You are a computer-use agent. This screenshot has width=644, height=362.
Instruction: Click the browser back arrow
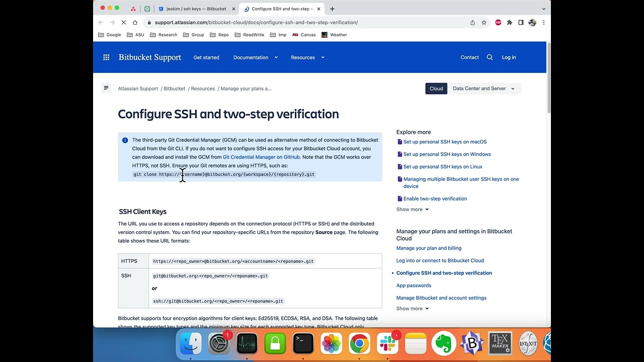pyautogui.click(x=101, y=22)
